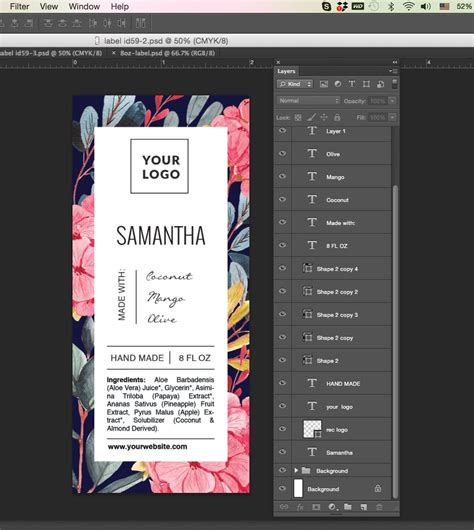Switch to the 8oz-label.psd document tab
This screenshot has height=530, width=474.
click(x=167, y=53)
